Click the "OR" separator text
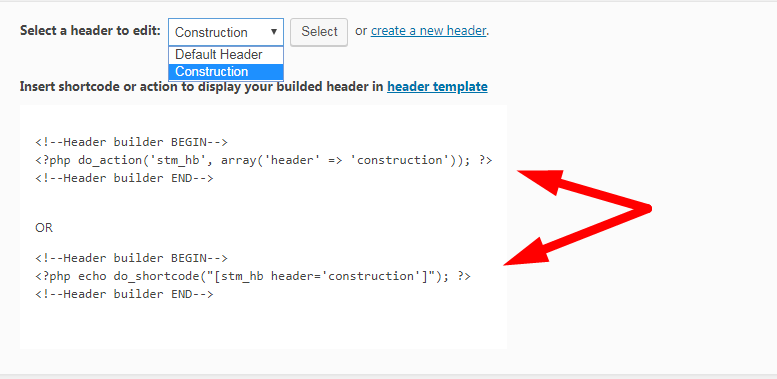This screenshot has width=777, height=379. tap(44, 228)
